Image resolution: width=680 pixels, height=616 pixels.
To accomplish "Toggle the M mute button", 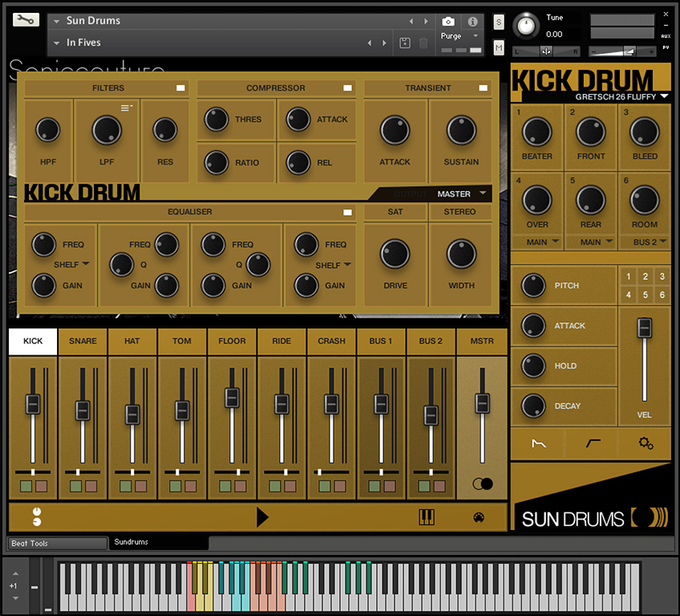I will pos(499,47).
